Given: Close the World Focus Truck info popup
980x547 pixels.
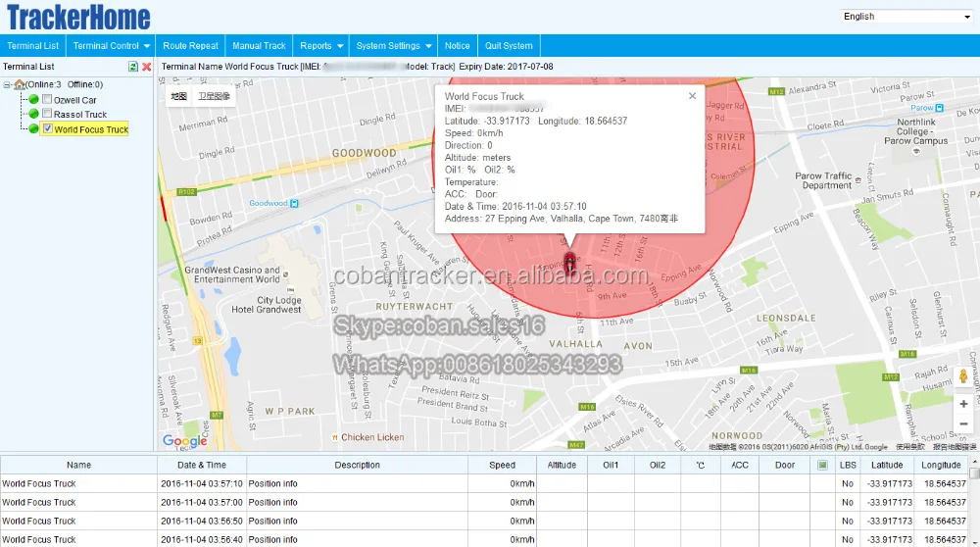Looking at the screenshot, I should [x=692, y=96].
